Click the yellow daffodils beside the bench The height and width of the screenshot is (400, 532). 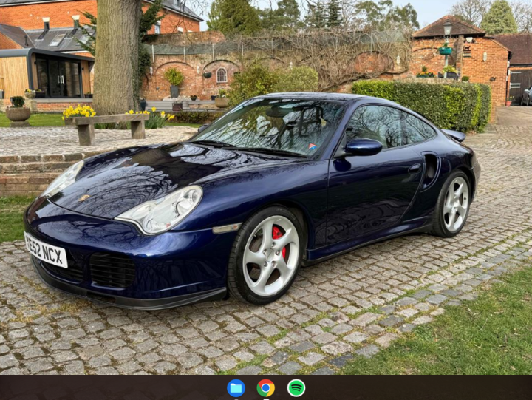click(79, 112)
